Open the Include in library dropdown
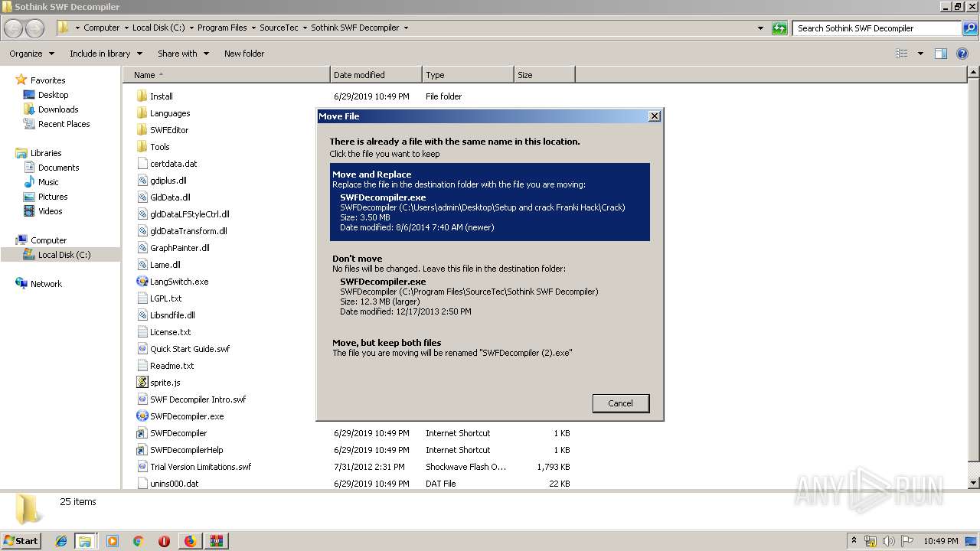Screen dimensions: 980x551 tap(106, 54)
